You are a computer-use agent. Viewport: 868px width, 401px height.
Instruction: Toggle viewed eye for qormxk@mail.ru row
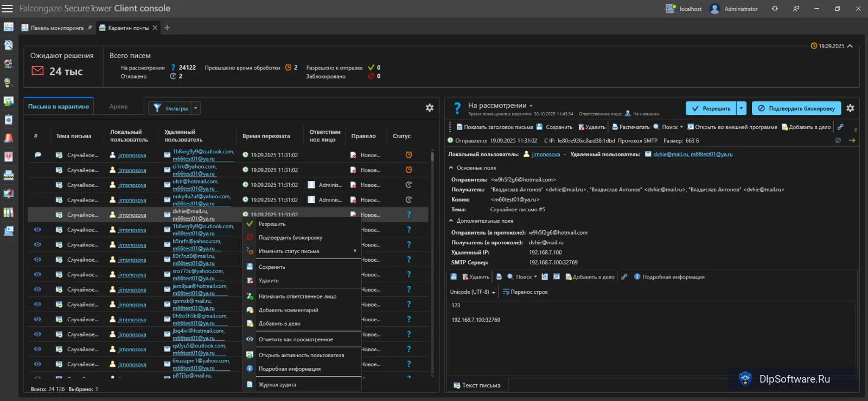pos(37,305)
